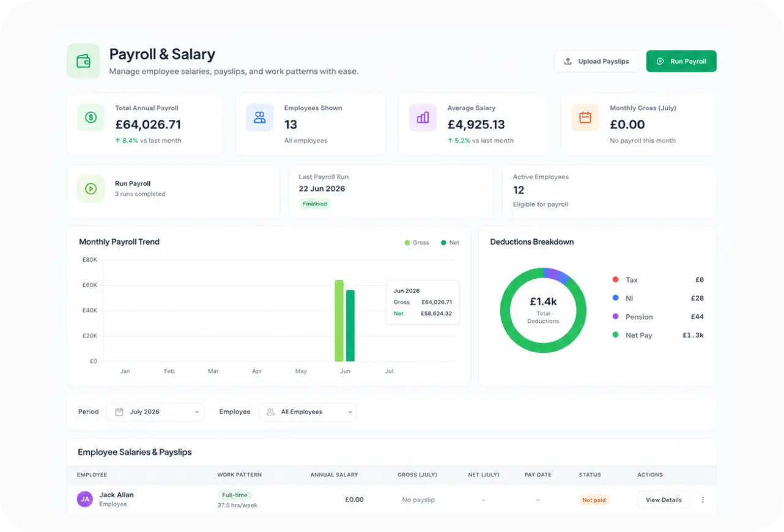Click the Deductions Breakdown heading
784x532 pixels.
[532, 242]
